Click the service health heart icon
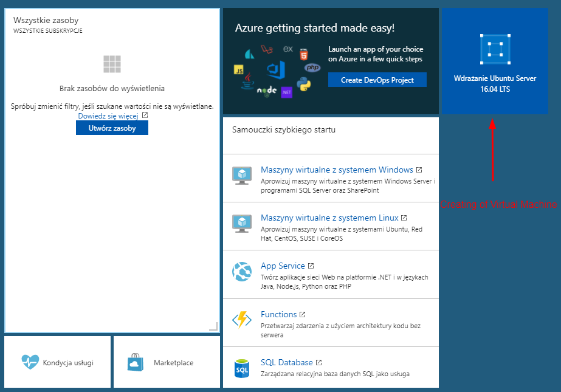Image resolution: width=561 pixels, height=392 pixels. pos(30,362)
